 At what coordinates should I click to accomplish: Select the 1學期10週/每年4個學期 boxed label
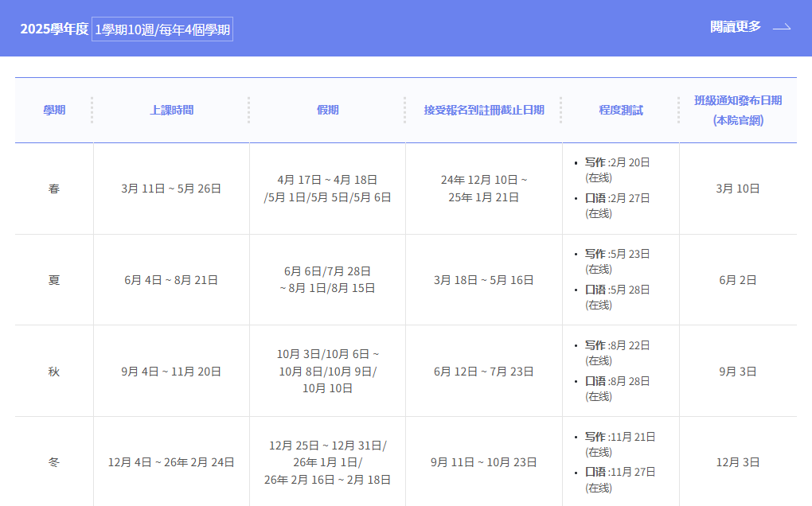pos(162,29)
